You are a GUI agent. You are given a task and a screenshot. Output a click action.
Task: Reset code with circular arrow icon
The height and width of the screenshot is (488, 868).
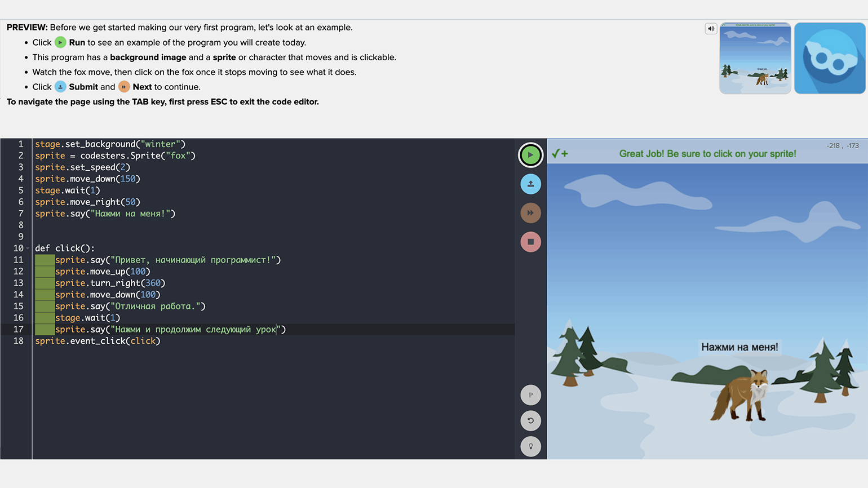pos(530,421)
